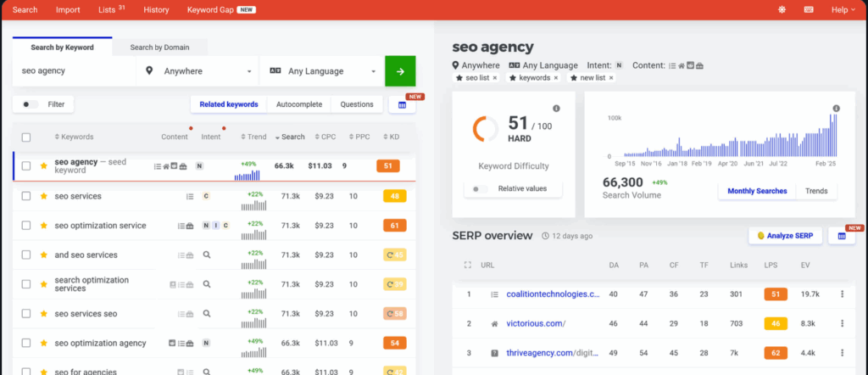Enable the Relative values toggle
The image size is (868, 375).
(x=479, y=188)
